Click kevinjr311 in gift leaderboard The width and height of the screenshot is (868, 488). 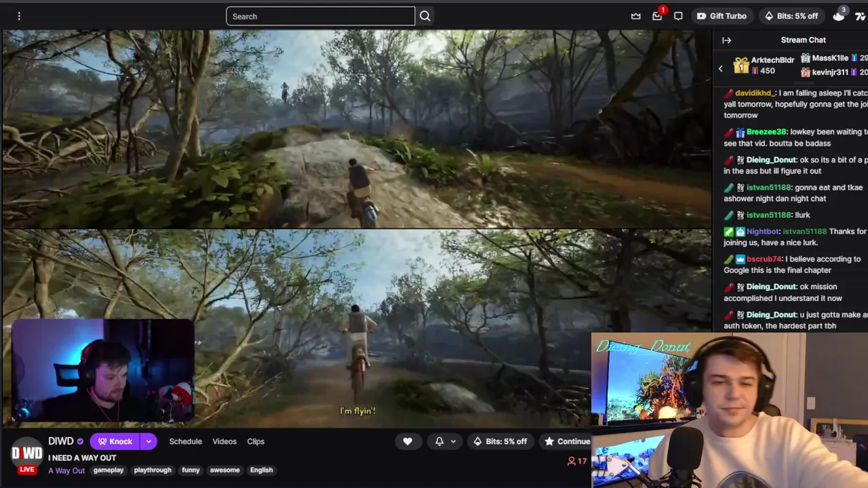point(830,72)
